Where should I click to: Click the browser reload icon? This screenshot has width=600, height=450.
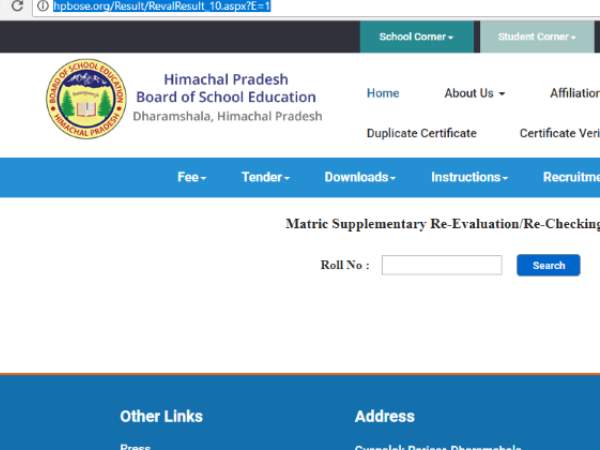(17, 6)
